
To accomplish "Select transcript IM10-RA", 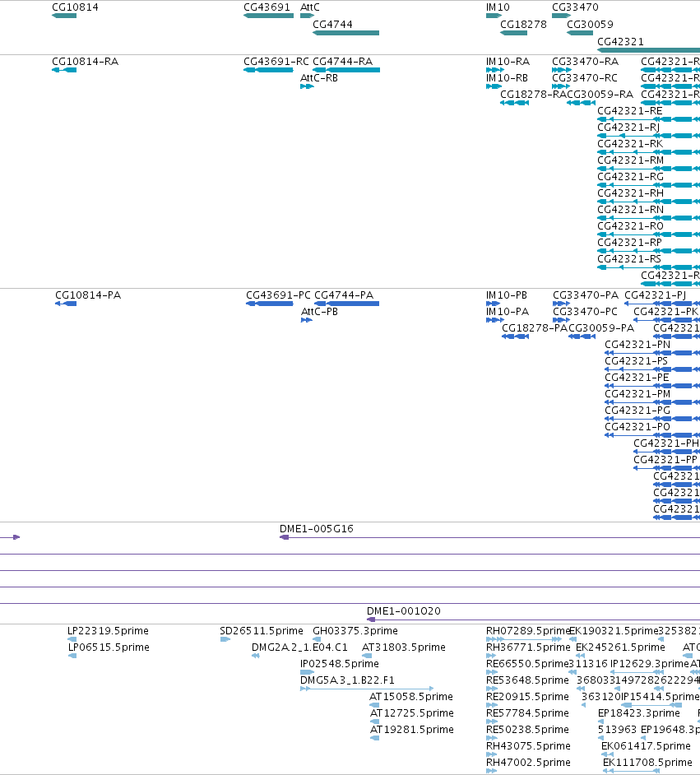I will 495,70.
